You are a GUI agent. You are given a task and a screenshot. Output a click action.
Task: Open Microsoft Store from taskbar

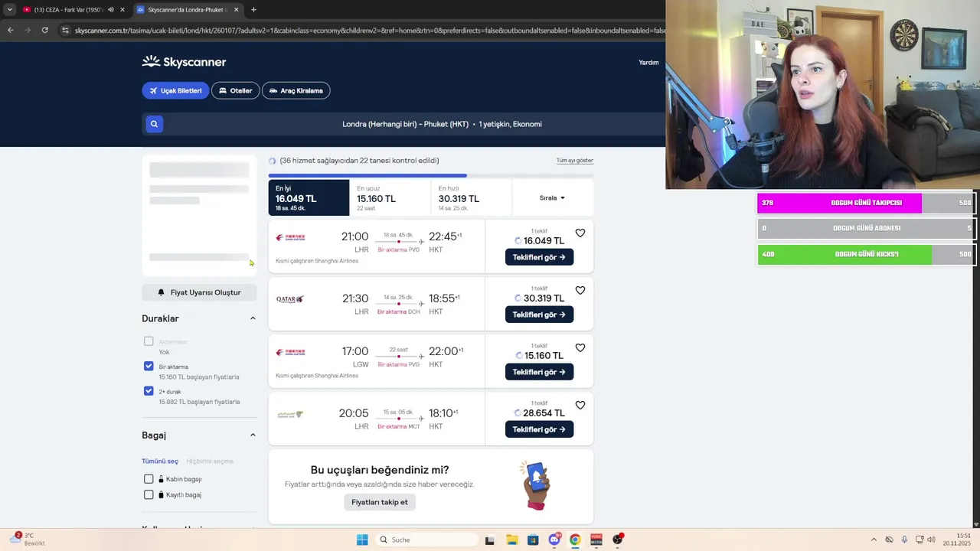533,540
